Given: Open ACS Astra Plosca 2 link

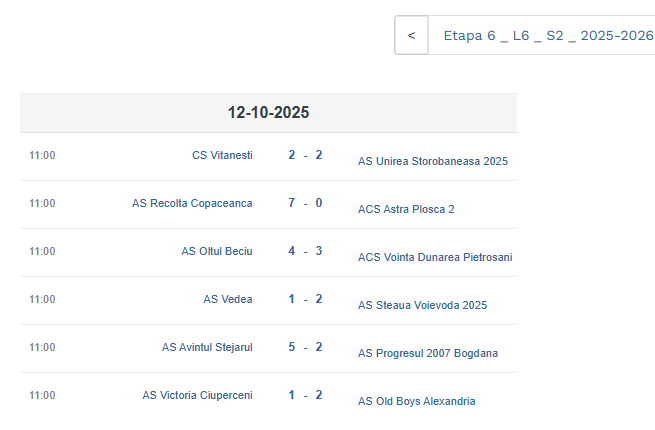Looking at the screenshot, I should pyautogui.click(x=406, y=209).
